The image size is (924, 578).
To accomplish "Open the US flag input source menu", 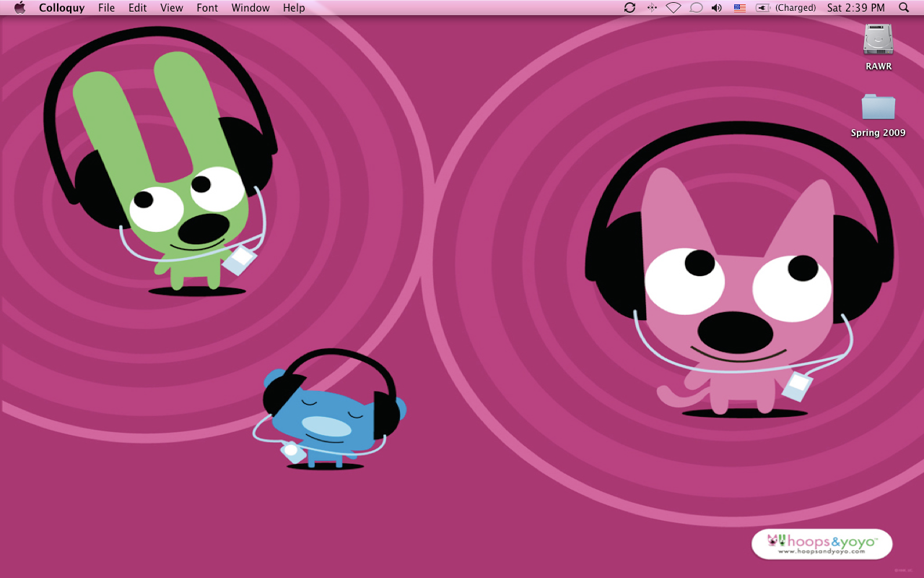I will pyautogui.click(x=740, y=8).
